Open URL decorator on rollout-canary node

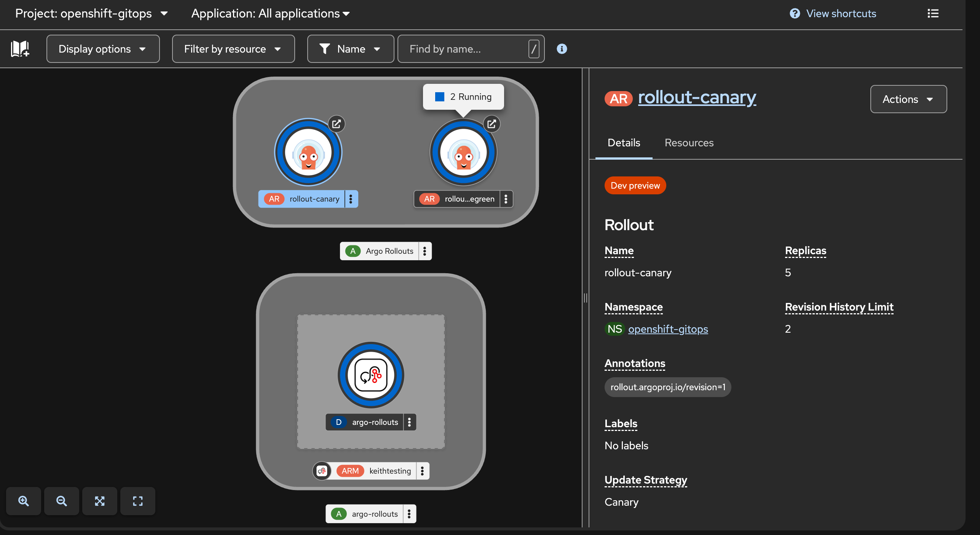coord(337,124)
